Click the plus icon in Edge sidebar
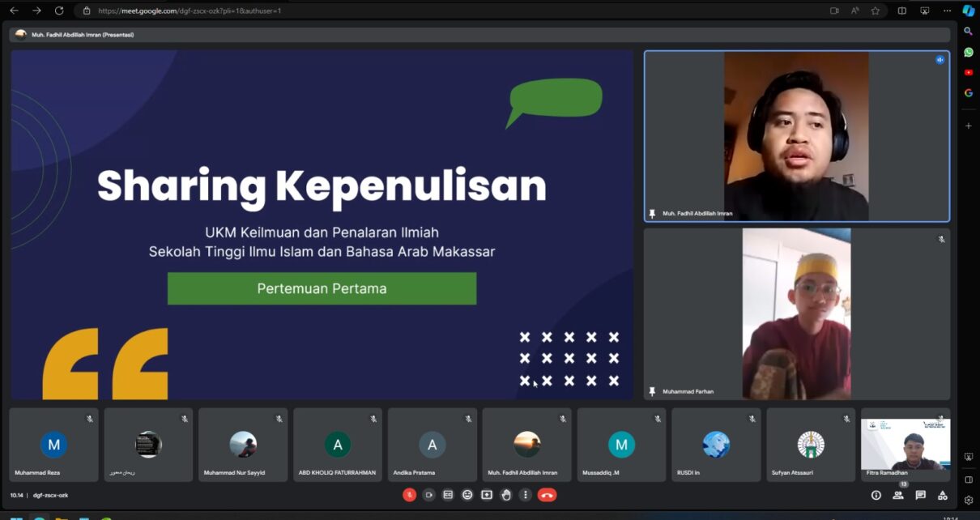The image size is (980, 520). 968,126
